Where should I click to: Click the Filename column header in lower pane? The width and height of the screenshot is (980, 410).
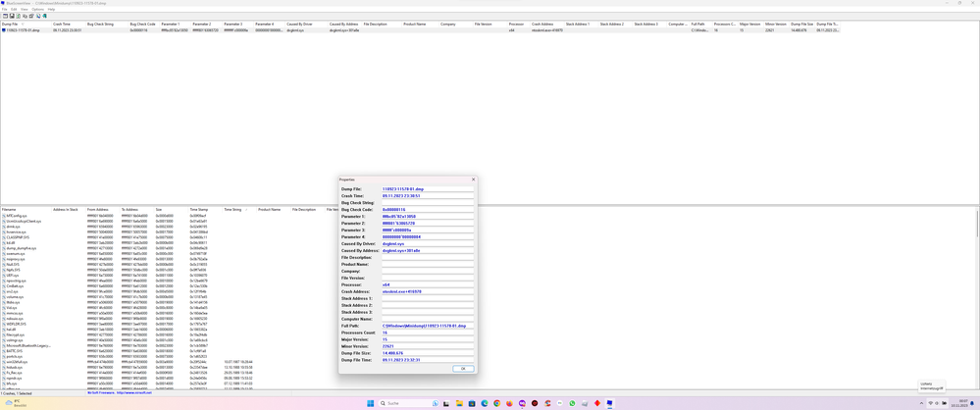click(x=26, y=209)
